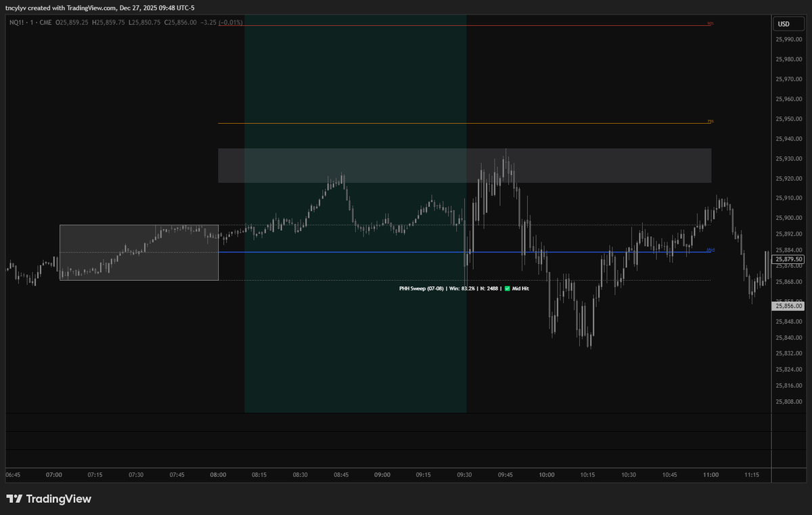Click the 25,856.00 current price tag on axis
The image size is (812, 515).
coord(789,306)
